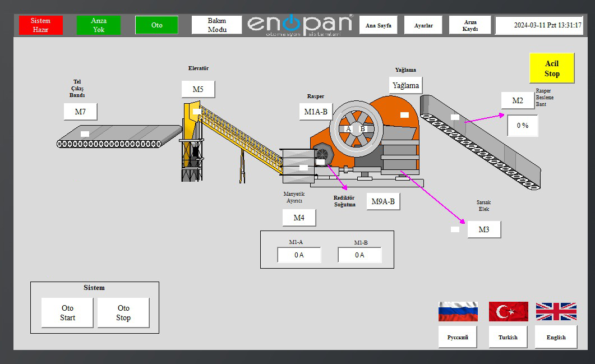Click the Russian flag icon
595x364 pixels.
[x=458, y=312]
